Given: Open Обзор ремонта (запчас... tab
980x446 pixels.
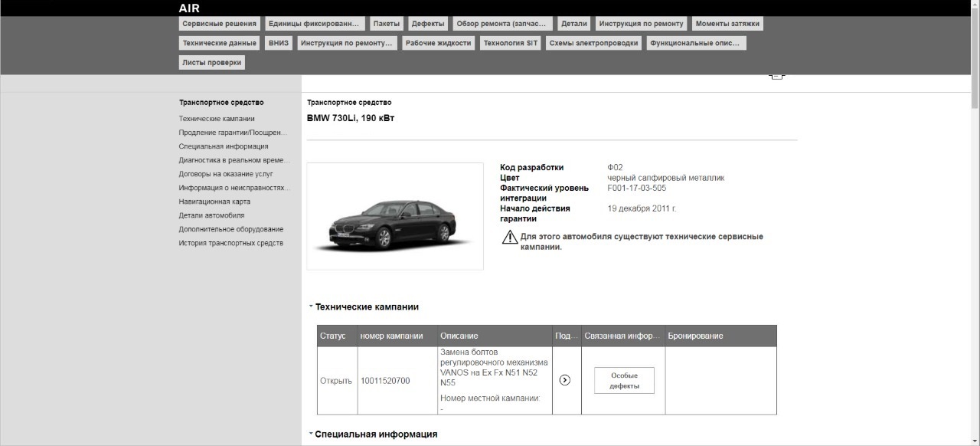Looking at the screenshot, I should point(501,24).
